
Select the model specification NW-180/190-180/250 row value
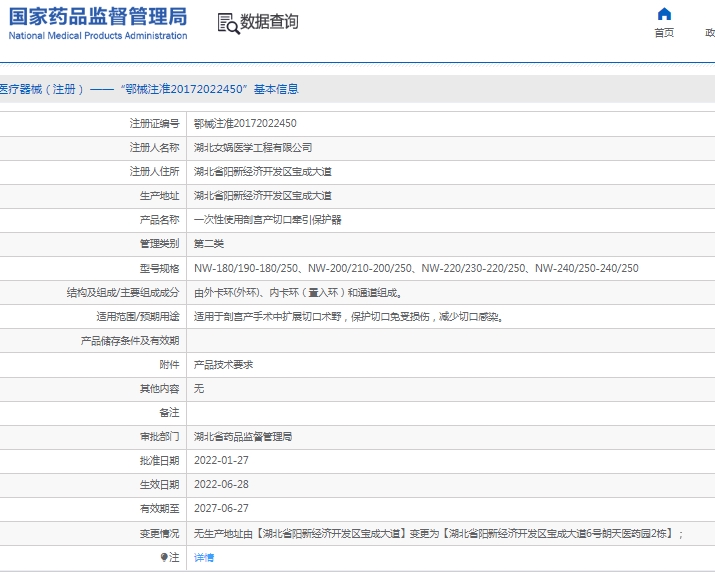(x=416, y=268)
